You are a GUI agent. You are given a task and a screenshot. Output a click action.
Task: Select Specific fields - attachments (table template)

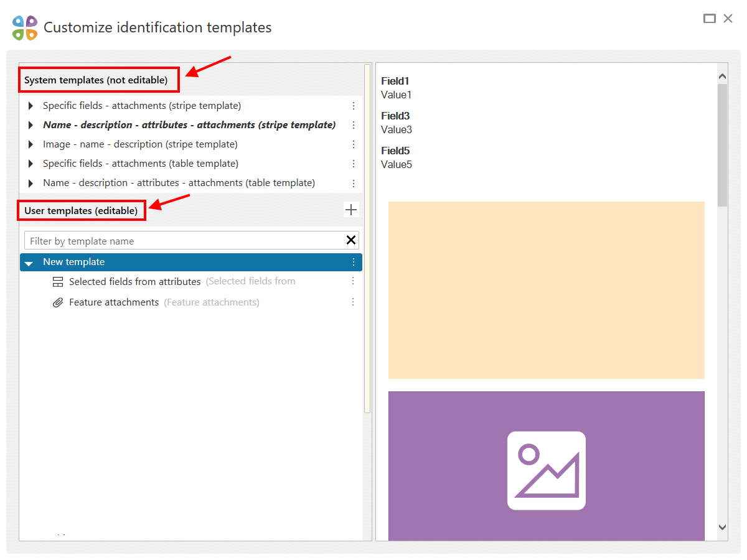(141, 164)
